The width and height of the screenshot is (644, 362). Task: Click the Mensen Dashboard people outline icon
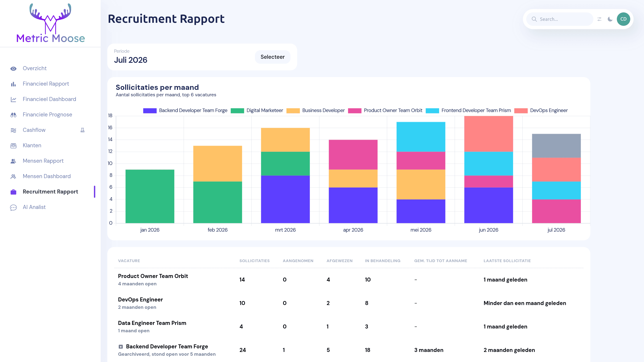coord(13,176)
